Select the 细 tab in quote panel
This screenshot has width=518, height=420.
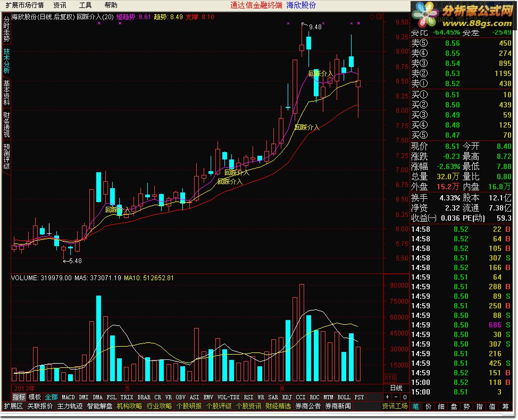(441, 407)
